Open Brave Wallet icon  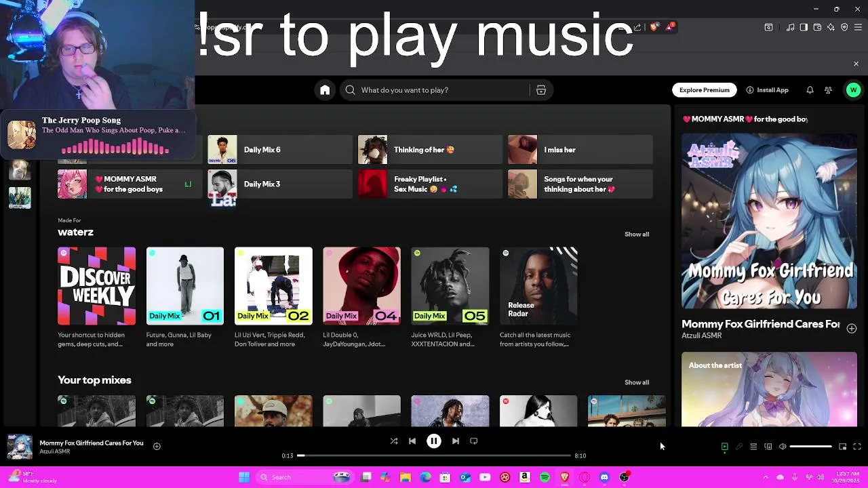pyautogui.click(x=817, y=27)
